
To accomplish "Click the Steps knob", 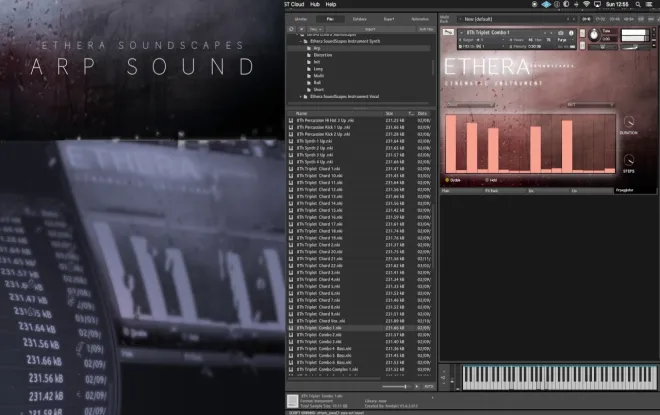I will click(x=628, y=160).
